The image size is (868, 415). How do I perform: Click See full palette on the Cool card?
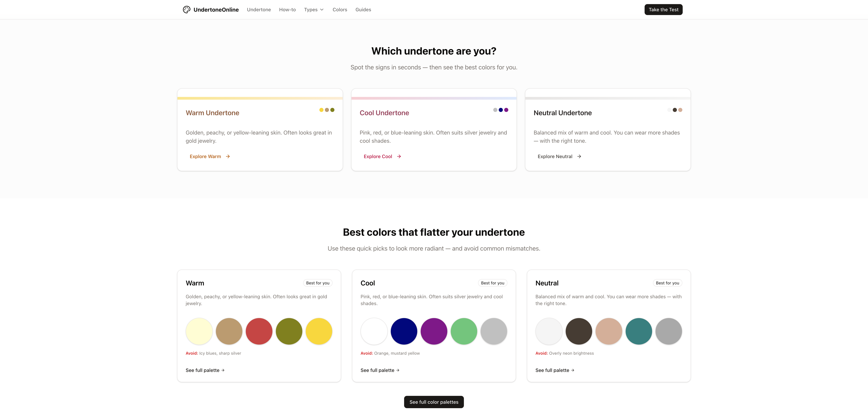pos(379,370)
